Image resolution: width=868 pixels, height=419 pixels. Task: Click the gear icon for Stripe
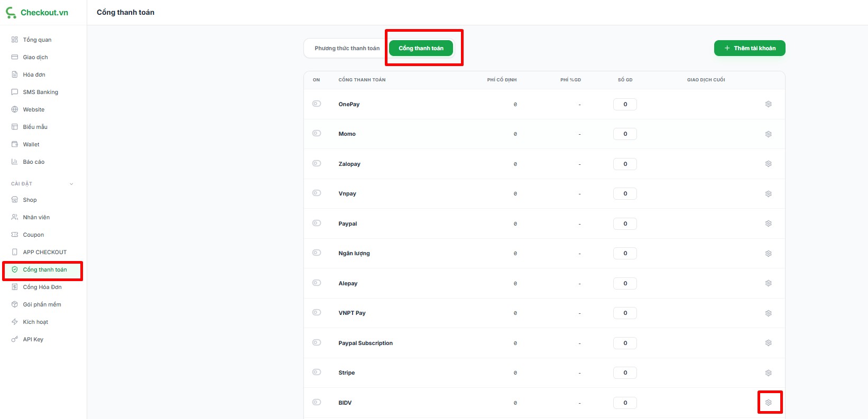tap(768, 373)
